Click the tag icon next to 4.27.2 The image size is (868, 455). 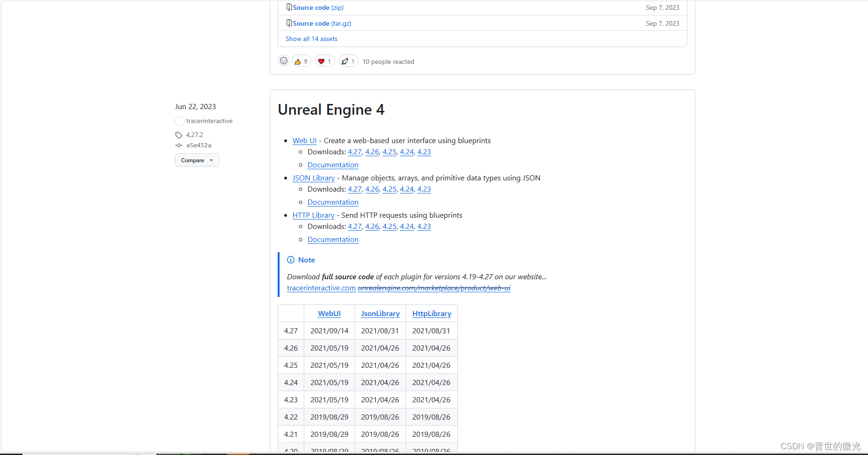179,135
